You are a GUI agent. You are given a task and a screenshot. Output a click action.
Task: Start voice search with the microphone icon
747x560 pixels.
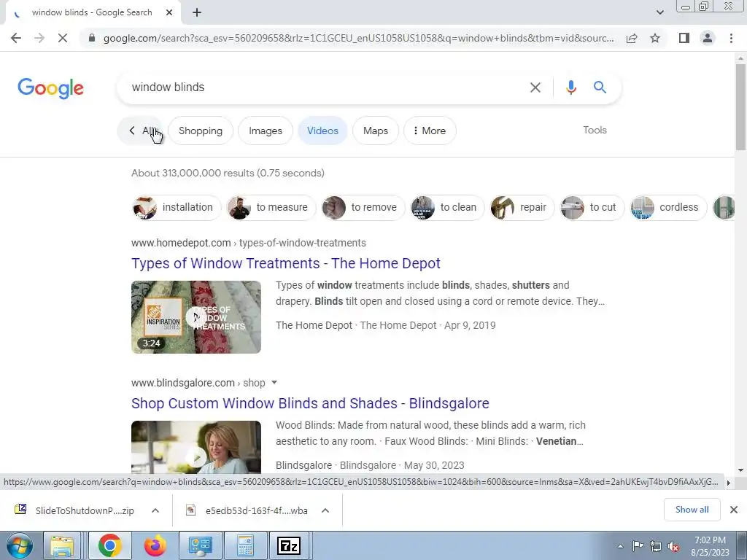pos(570,87)
